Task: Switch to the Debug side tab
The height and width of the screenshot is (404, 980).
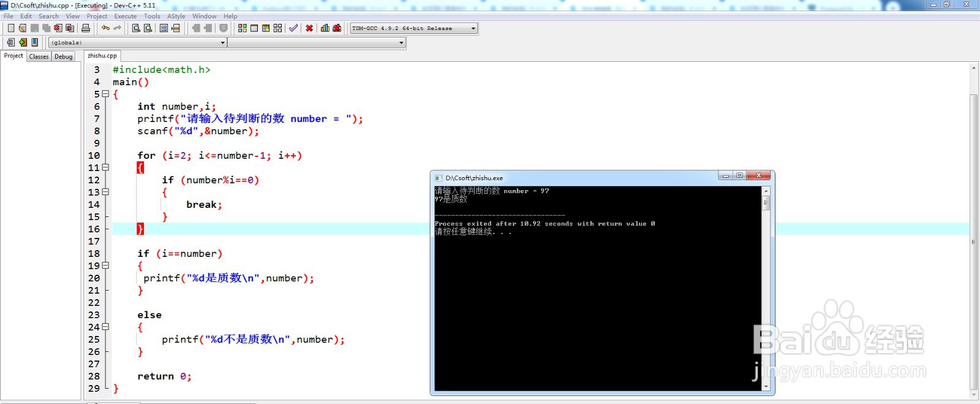Action: (64, 56)
